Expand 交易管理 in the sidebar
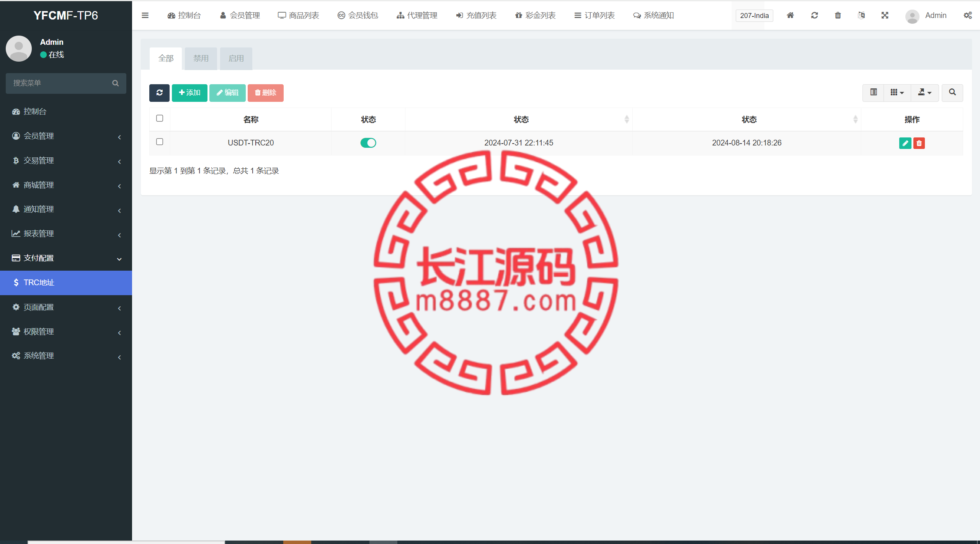 coord(66,160)
